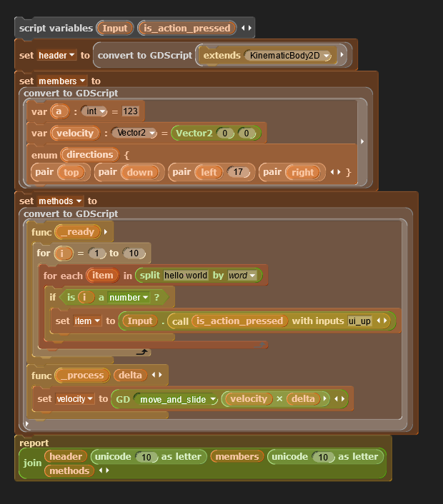Open the int type dropdown

(103, 111)
